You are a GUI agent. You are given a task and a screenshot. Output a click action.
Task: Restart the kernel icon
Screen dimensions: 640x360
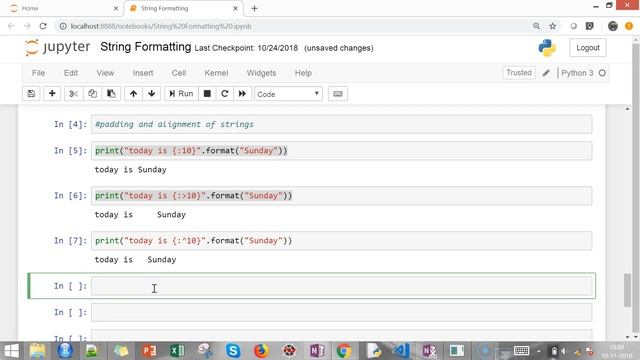[x=224, y=93]
